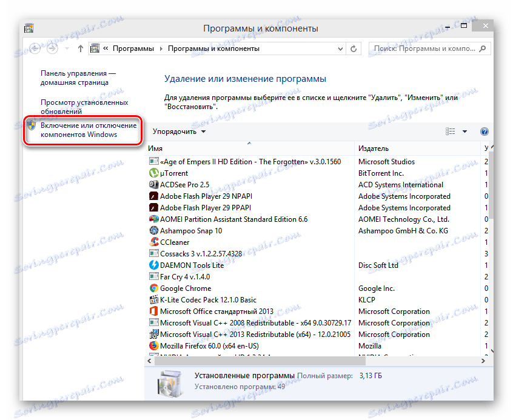Open the help question mark icon
Viewport: 513px width, 420px height.
click(x=485, y=132)
